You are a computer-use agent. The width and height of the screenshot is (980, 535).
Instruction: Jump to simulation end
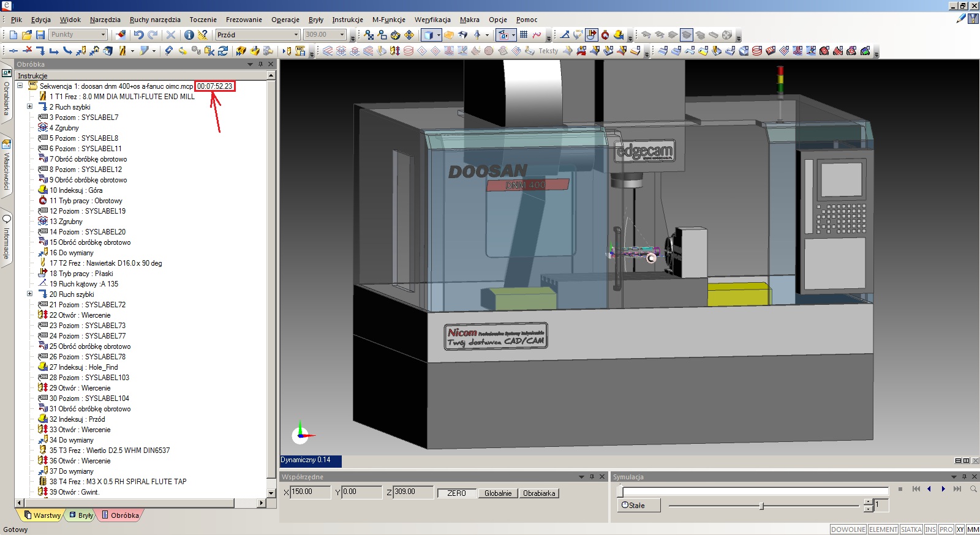957,488
